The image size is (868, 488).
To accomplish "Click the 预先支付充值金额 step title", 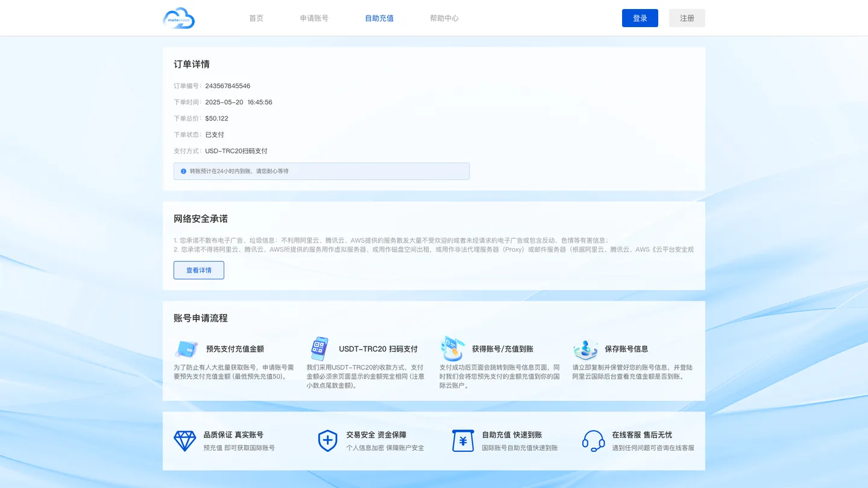I will click(x=235, y=349).
